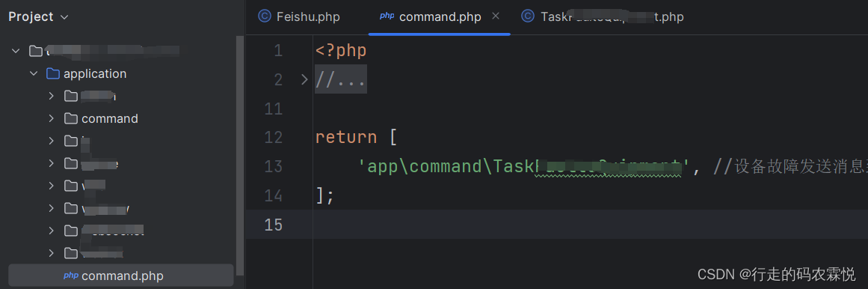This screenshot has height=289, width=868.
Task: Collapse the application folder
Action: pyautogui.click(x=34, y=73)
